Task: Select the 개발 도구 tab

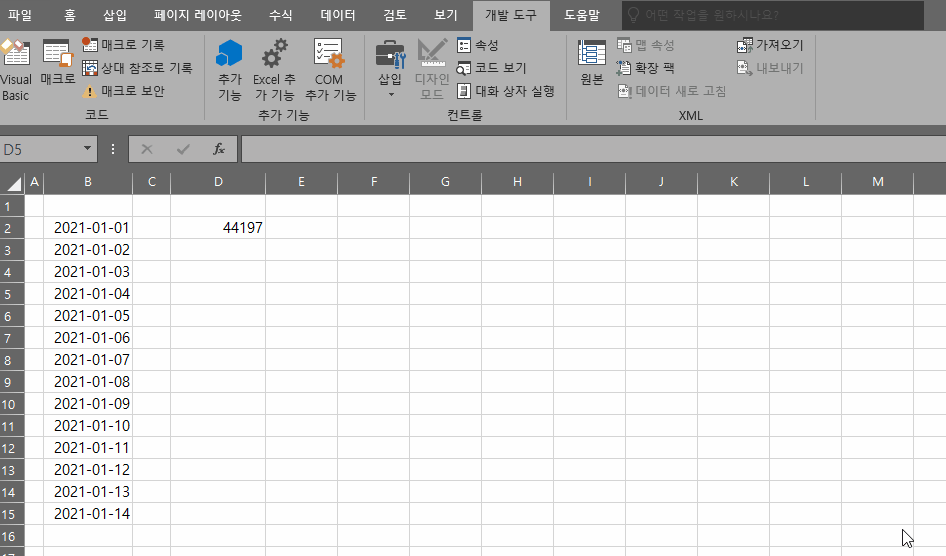Action: coord(511,15)
